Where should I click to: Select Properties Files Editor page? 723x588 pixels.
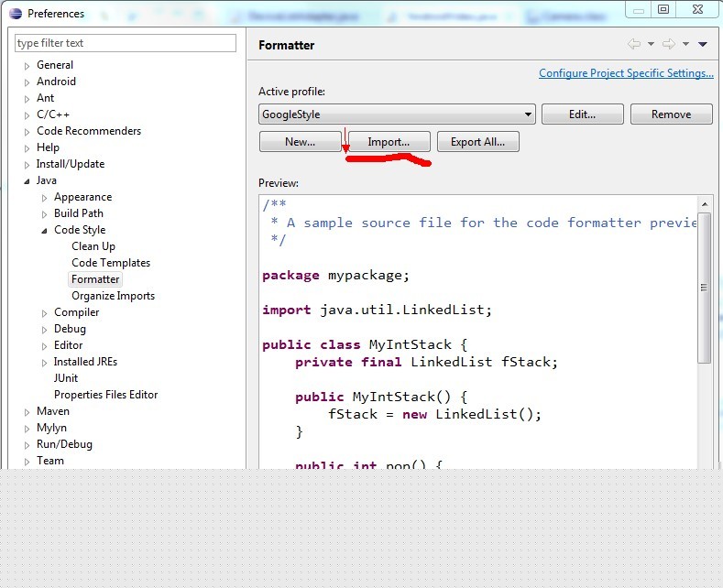point(106,395)
